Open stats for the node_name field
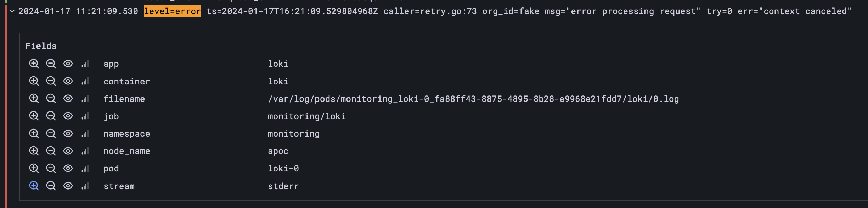The image size is (868, 208). click(x=85, y=151)
